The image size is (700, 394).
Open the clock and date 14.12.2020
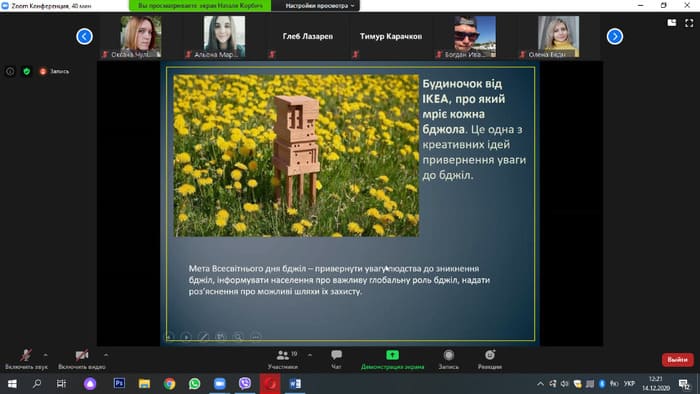pyautogui.click(x=656, y=384)
